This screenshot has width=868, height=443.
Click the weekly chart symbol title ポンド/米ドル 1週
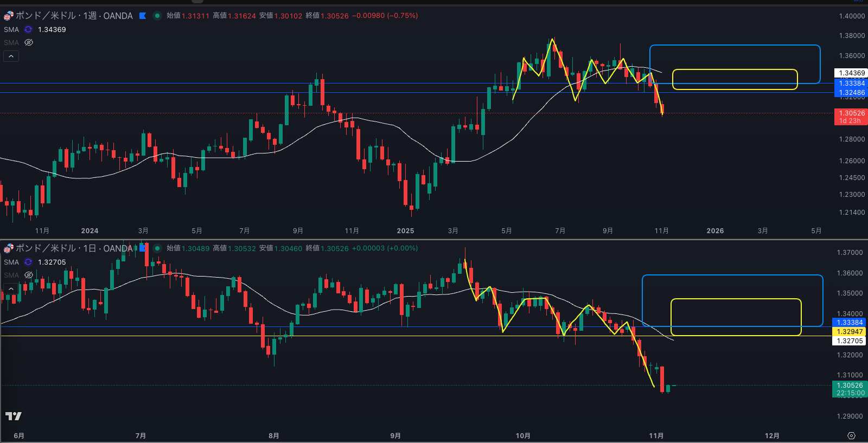pos(74,16)
